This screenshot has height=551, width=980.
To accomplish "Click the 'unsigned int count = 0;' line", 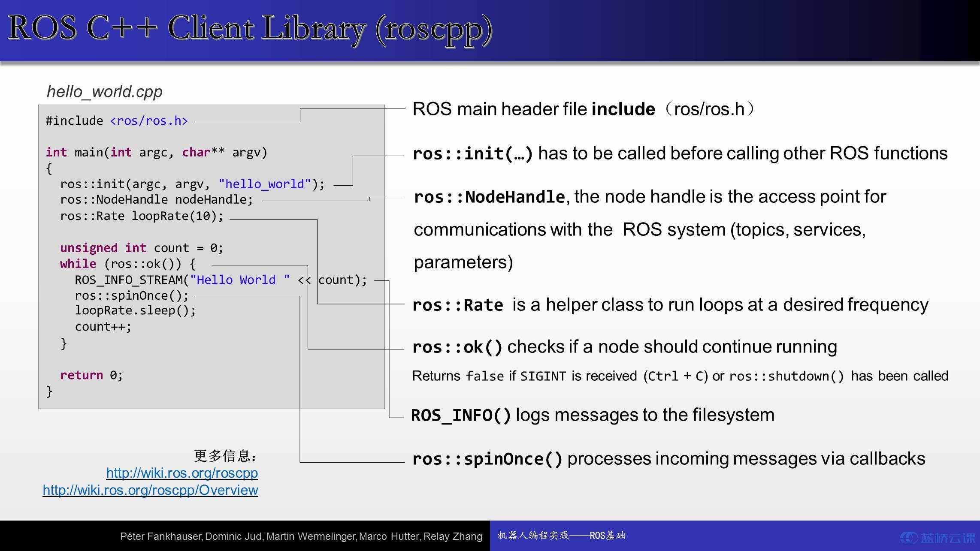I will tap(142, 248).
